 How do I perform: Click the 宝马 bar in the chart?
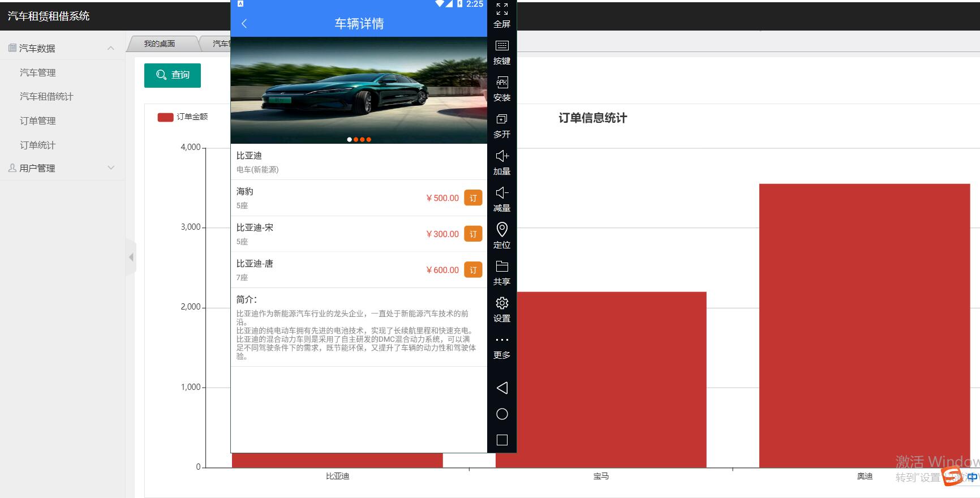pyautogui.click(x=611, y=380)
